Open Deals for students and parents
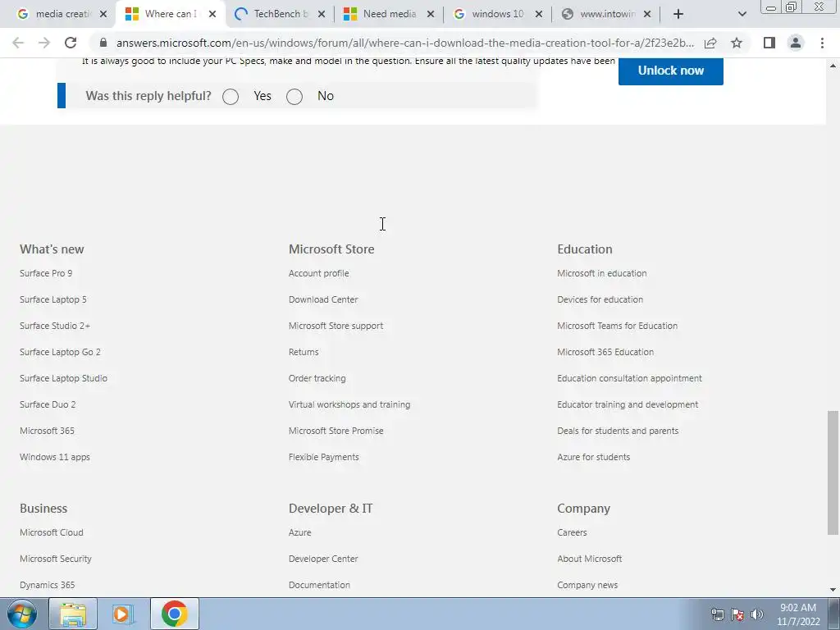Screen dimensions: 840x630 coord(618,431)
